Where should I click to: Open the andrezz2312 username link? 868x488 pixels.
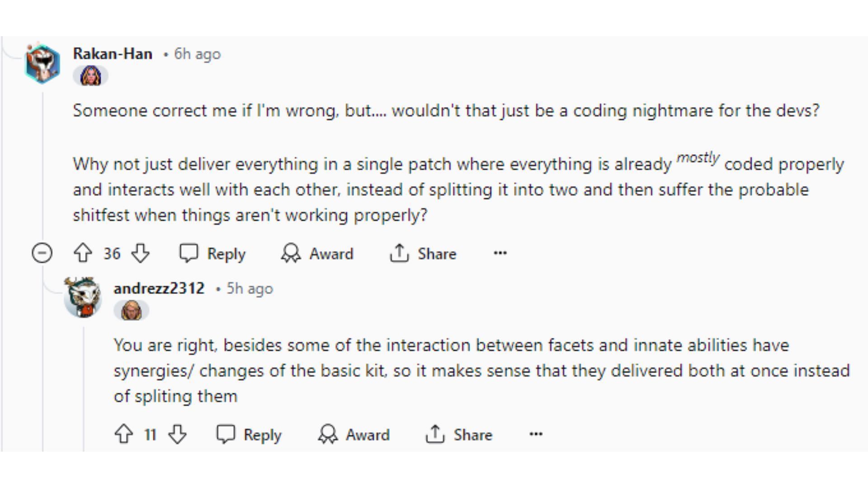point(159,288)
